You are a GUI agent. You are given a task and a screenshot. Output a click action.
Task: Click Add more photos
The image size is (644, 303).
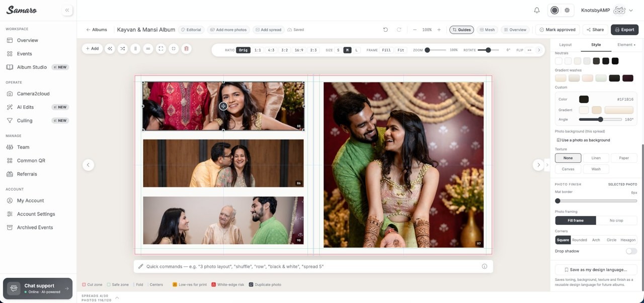[228, 30]
